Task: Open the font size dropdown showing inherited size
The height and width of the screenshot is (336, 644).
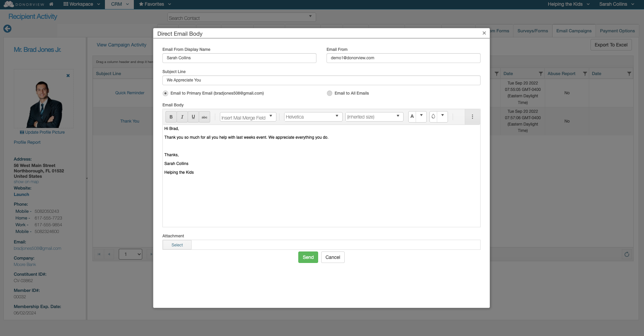Action: (x=374, y=117)
